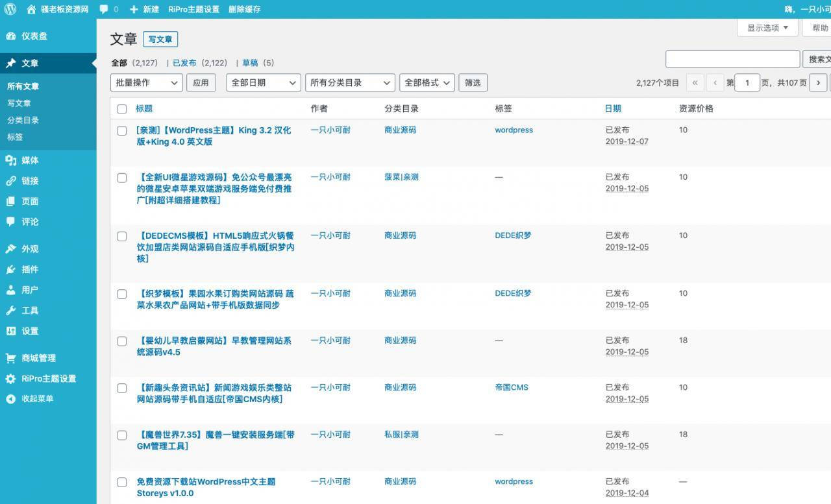Open the 全部格式 format dropdown
This screenshot has width=831, height=504.
tap(427, 83)
